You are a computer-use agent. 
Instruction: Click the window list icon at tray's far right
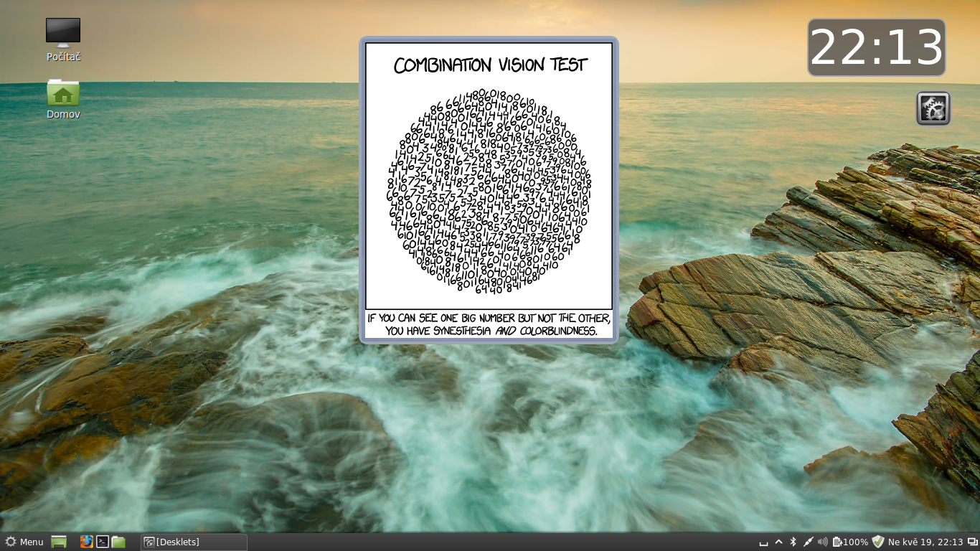tap(972, 542)
